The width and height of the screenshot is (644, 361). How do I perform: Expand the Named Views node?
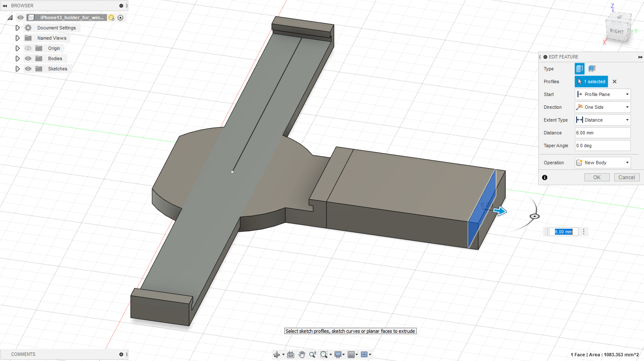(x=17, y=38)
